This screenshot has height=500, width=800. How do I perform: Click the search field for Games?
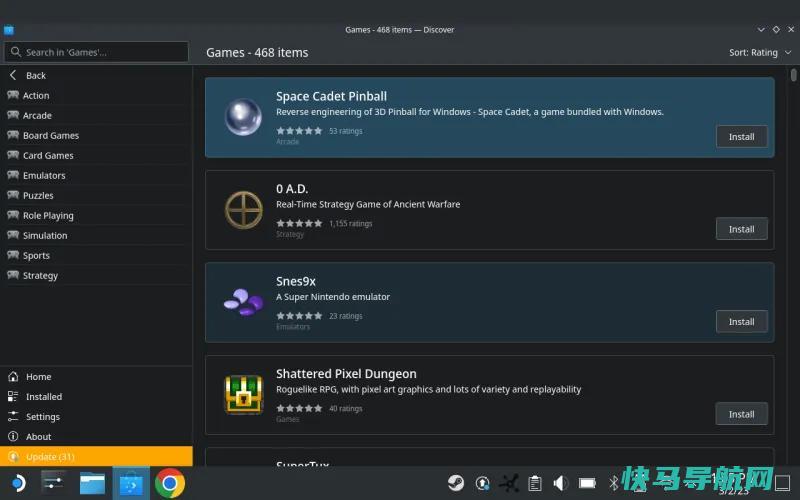(96, 52)
